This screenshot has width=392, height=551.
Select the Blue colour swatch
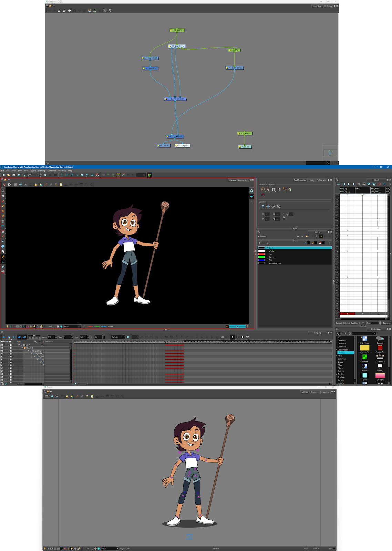tap(261, 260)
